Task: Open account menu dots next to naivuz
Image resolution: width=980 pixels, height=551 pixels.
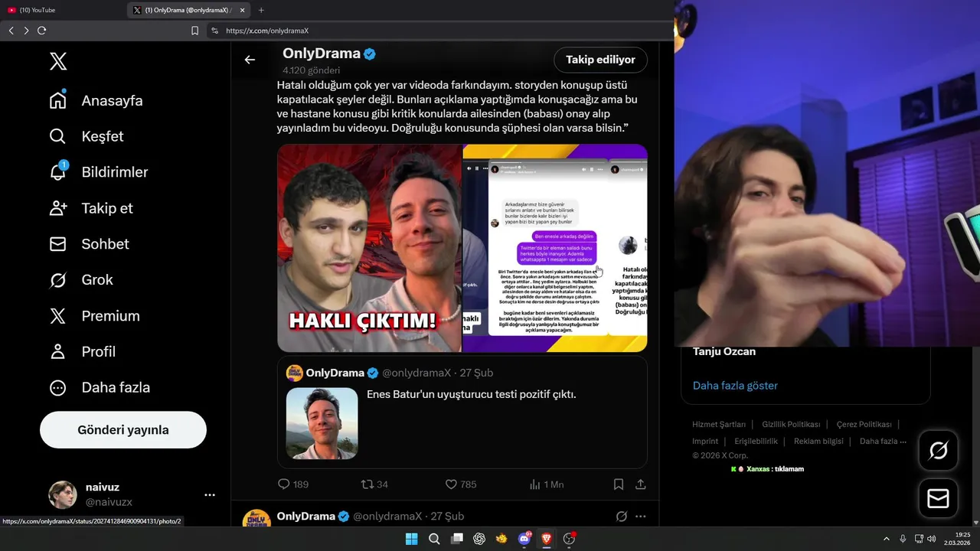Action: (x=210, y=495)
